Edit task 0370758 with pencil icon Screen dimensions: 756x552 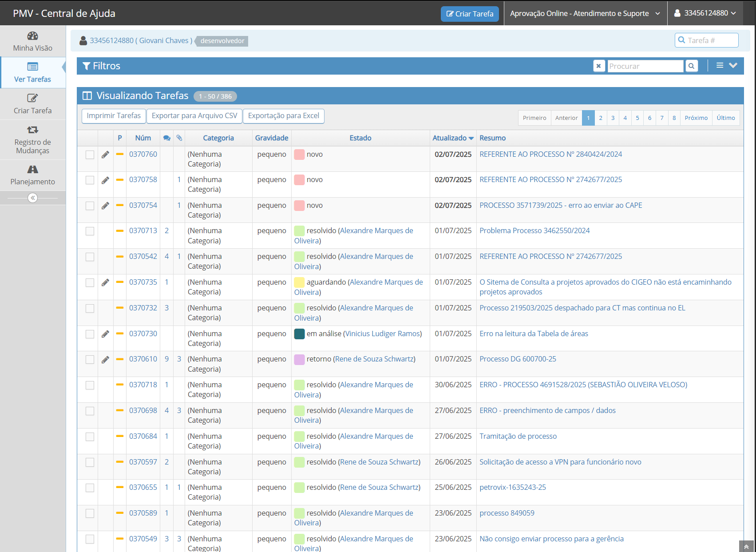[x=105, y=180]
